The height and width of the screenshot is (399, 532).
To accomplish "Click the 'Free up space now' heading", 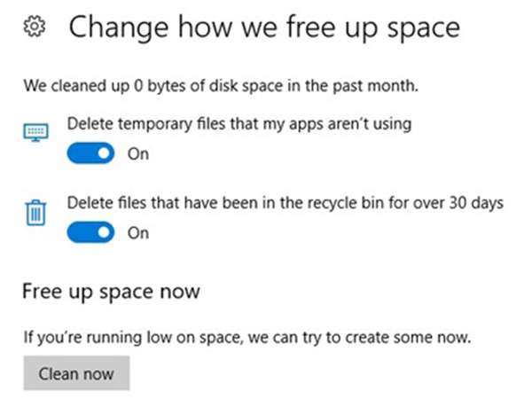I will point(111,291).
